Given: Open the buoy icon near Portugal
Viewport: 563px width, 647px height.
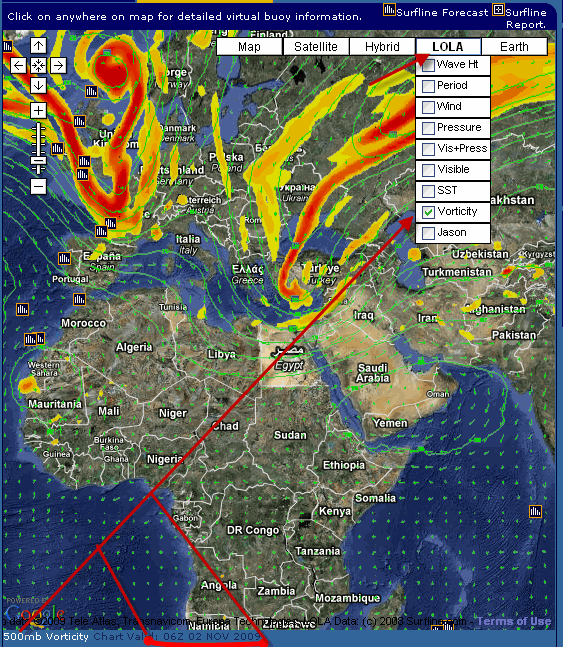Looking at the screenshot, I should 64,258.
